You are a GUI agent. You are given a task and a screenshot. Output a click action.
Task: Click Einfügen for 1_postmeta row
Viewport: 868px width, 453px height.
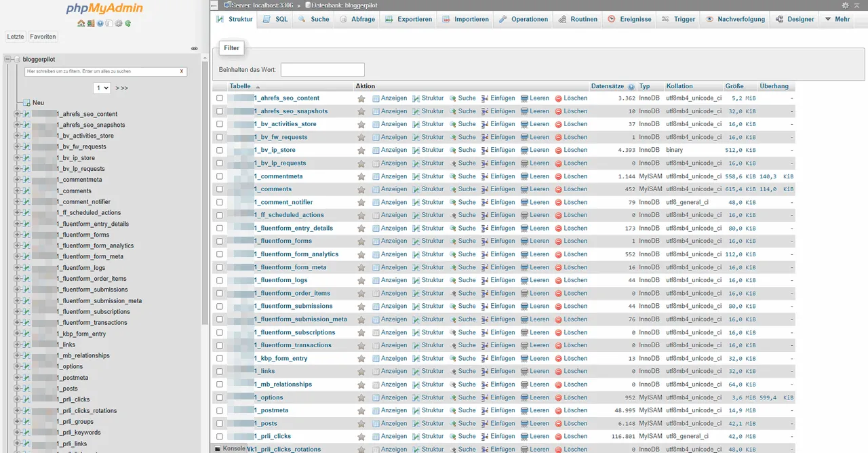click(498, 411)
